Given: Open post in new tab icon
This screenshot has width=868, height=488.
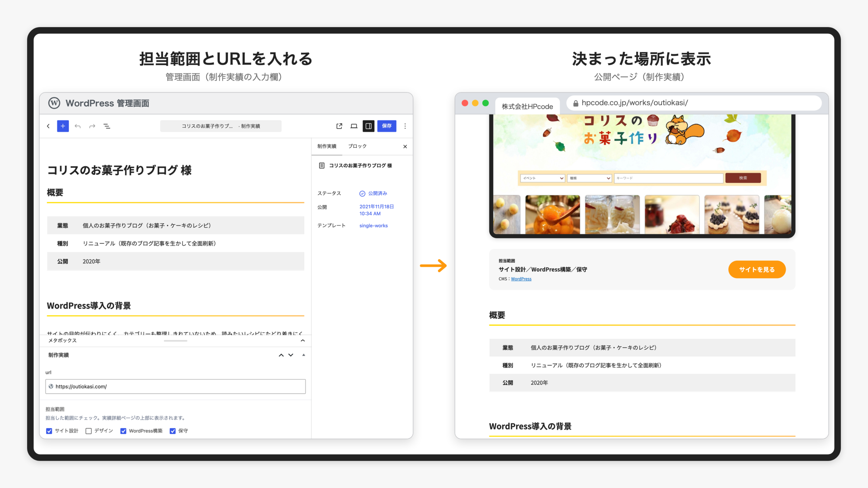Looking at the screenshot, I should [x=339, y=126].
